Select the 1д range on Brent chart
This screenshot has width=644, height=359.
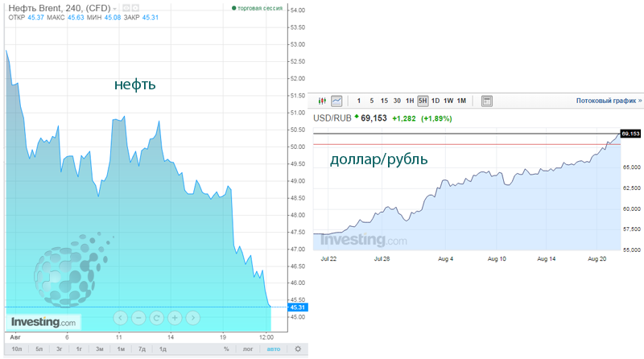click(x=163, y=349)
